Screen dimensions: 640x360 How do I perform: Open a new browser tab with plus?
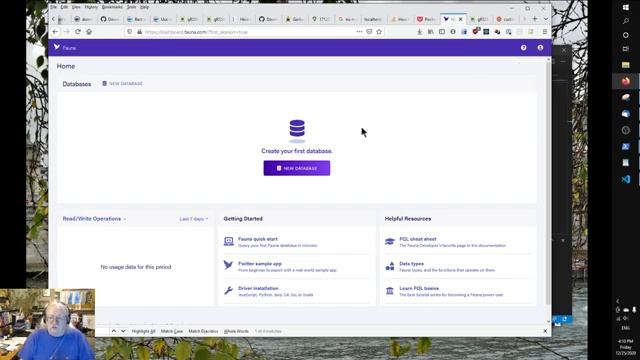[x=535, y=19]
